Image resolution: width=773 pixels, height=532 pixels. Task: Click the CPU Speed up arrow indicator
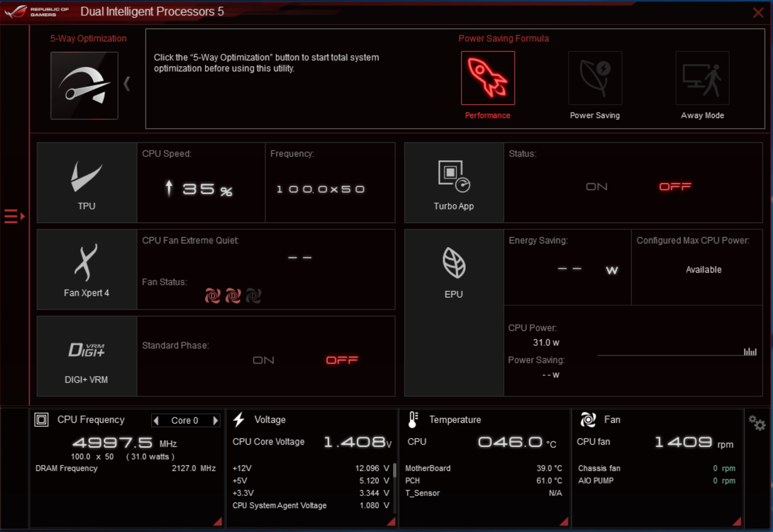[x=169, y=188]
